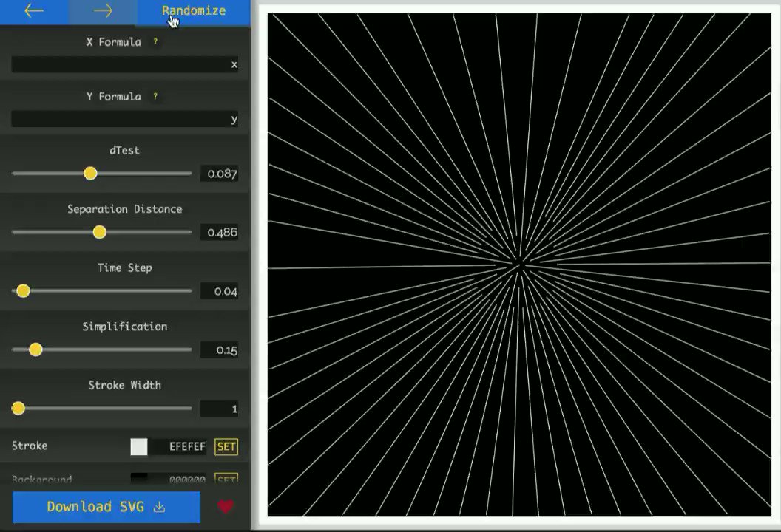
Task: Click the Stroke Width slider handle
Action: [18, 408]
